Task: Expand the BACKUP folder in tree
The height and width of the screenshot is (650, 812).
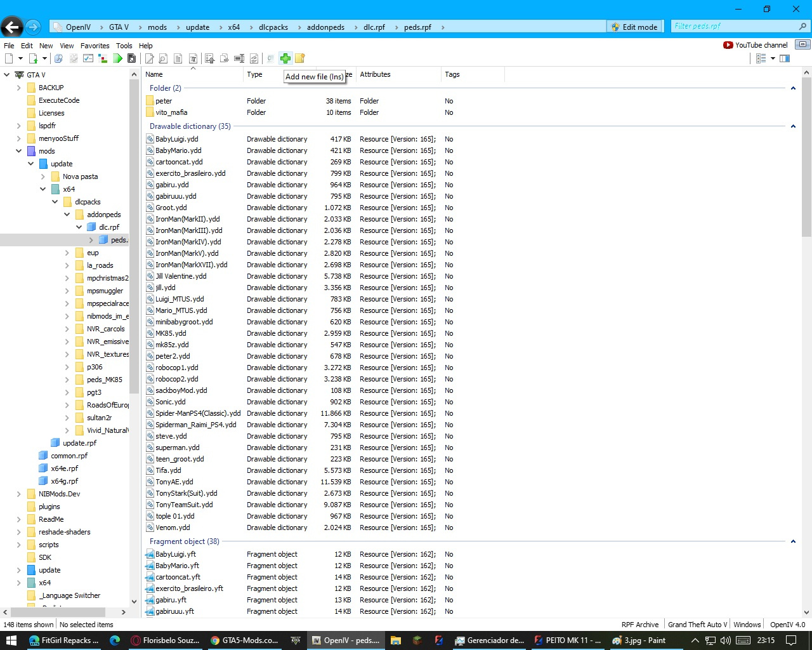Action: pos(18,88)
